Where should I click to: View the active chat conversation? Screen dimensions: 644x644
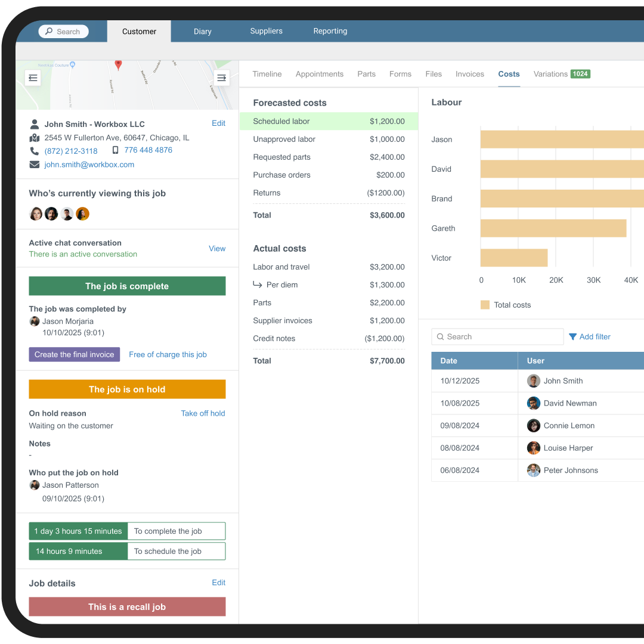(217, 249)
